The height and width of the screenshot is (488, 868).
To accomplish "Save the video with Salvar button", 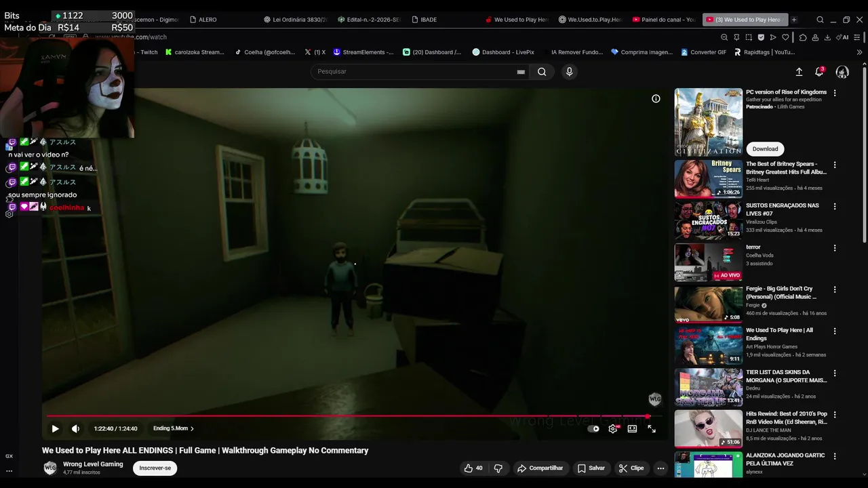I will point(591,468).
